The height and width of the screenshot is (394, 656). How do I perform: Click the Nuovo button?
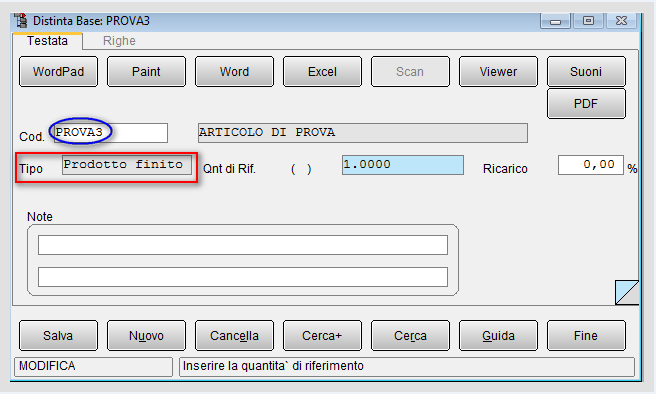(x=146, y=335)
